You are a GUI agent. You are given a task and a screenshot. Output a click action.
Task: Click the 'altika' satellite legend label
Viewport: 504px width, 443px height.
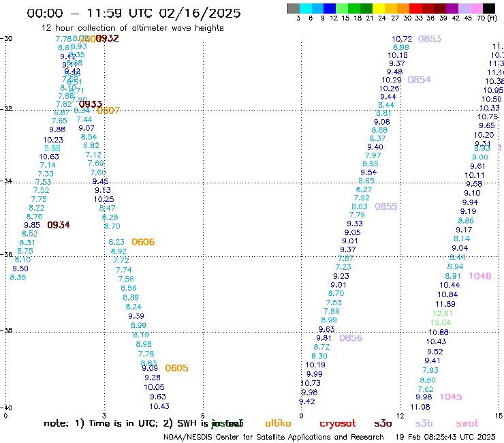point(278,423)
